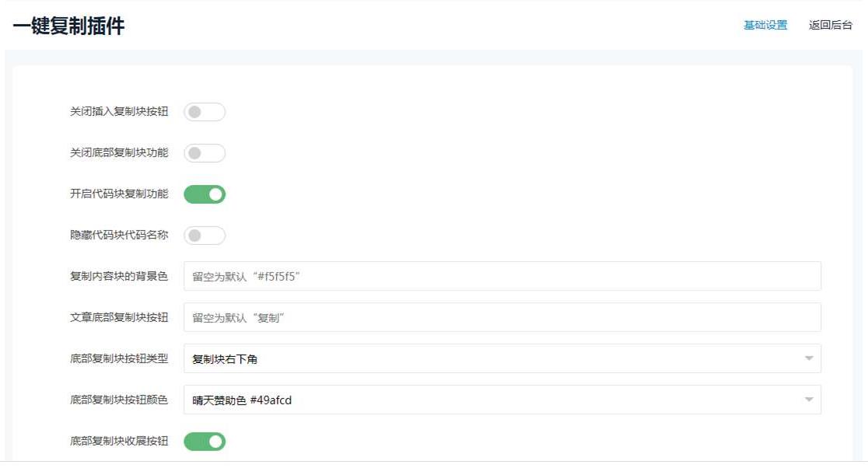Turn off the 底部复制块收展按钮 switch

pos(205,442)
